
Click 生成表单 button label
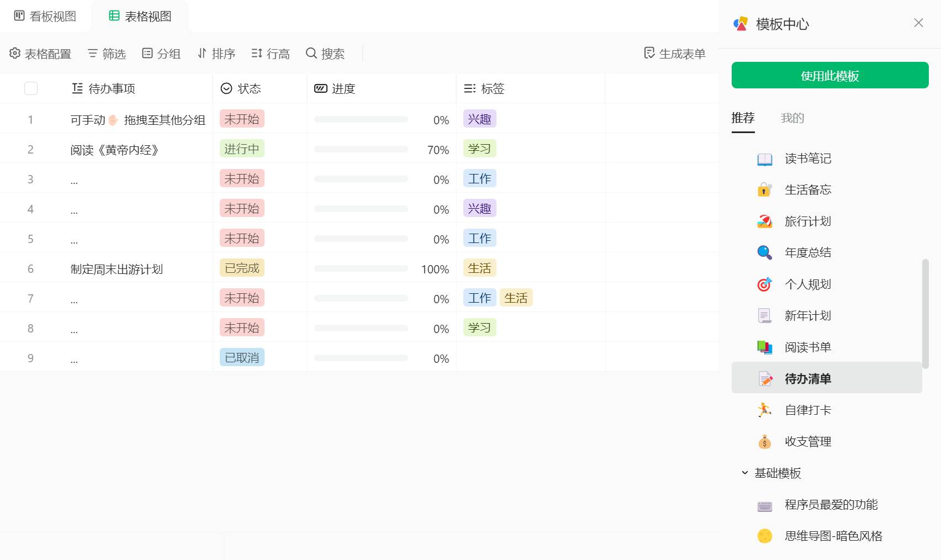683,54
